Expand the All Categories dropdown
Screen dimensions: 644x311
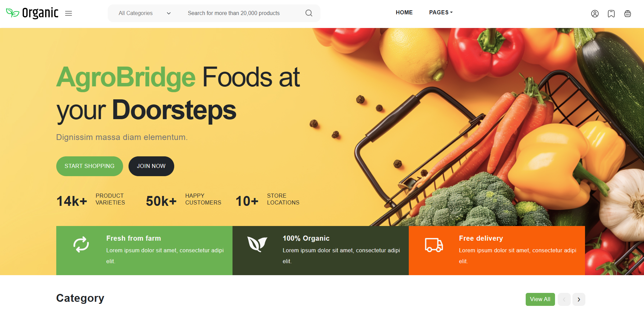tap(145, 13)
